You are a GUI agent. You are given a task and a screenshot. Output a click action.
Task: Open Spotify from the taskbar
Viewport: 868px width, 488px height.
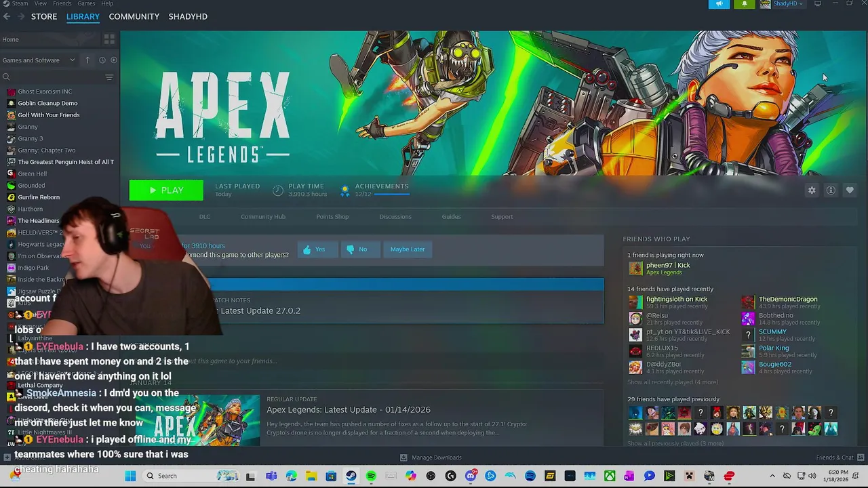[371, 476]
